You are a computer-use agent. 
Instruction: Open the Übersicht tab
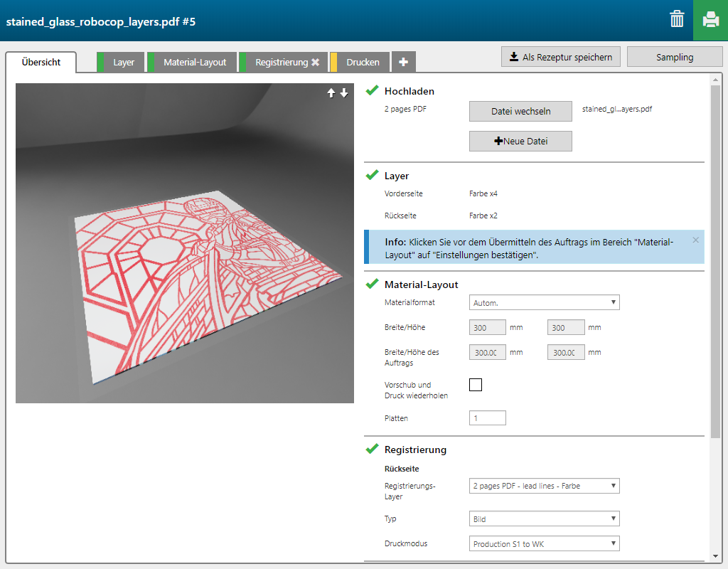pos(41,63)
